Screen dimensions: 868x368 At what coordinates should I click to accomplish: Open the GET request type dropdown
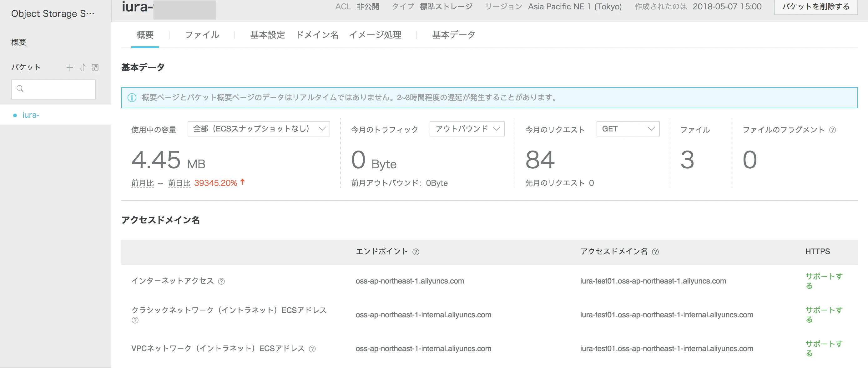pos(628,129)
